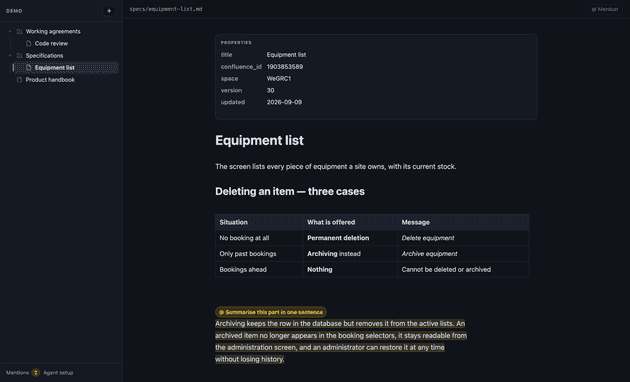The width and height of the screenshot is (630, 382).
Task: Collapse the Specifications folder chevron
Action: pyautogui.click(x=10, y=55)
